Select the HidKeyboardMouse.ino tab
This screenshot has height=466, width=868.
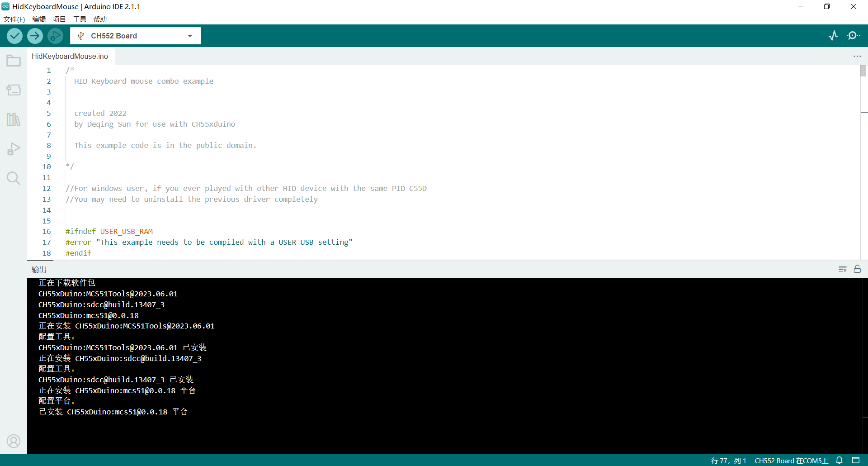point(70,56)
